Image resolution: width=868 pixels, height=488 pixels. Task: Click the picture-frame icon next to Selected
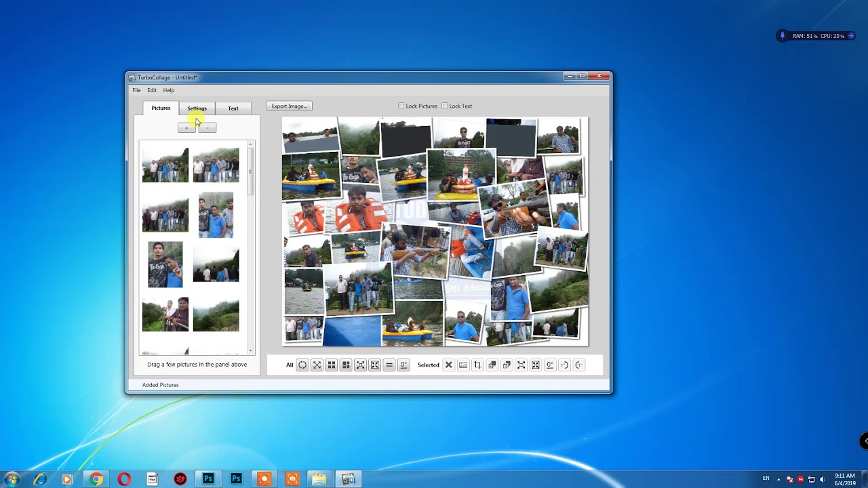463,365
